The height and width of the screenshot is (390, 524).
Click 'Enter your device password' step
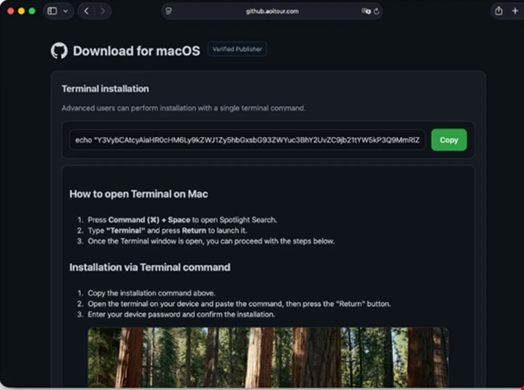(x=181, y=314)
